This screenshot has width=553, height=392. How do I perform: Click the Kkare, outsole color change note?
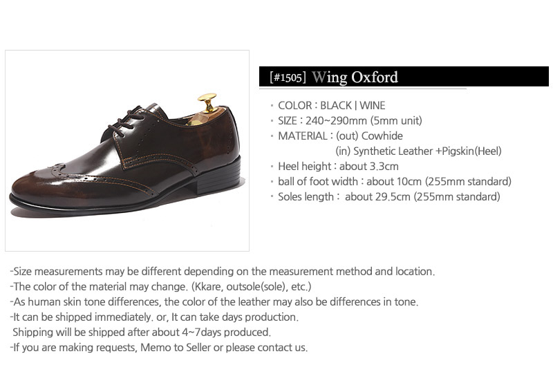tap(161, 287)
